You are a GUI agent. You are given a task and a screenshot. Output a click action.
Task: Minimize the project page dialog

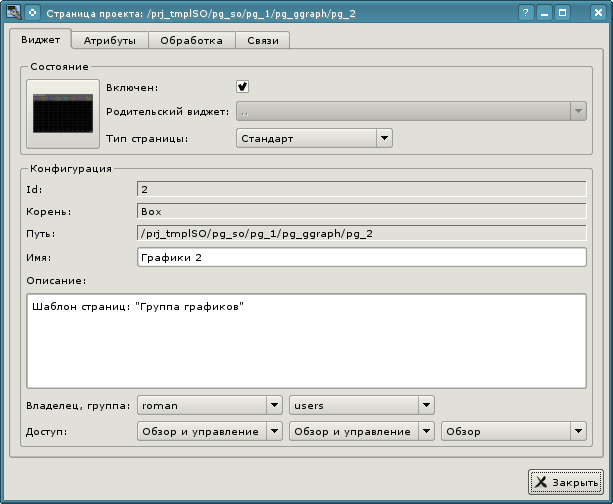544,14
